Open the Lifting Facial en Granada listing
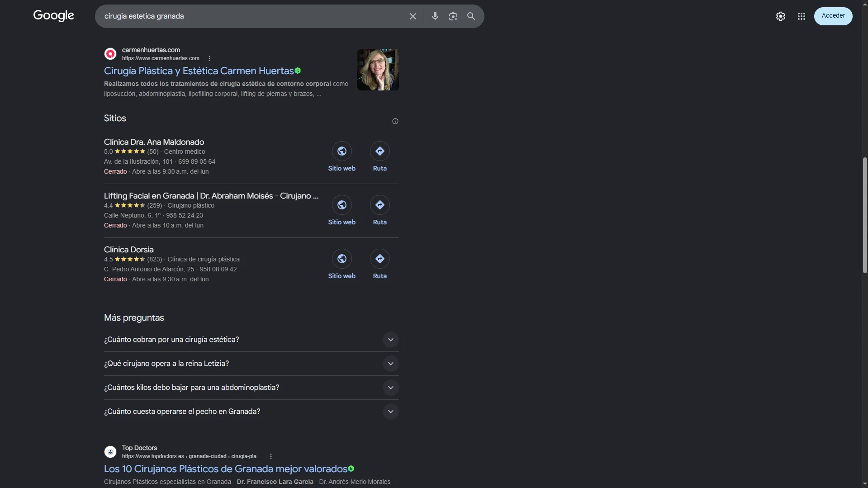Image resolution: width=868 pixels, height=488 pixels. coord(211,196)
